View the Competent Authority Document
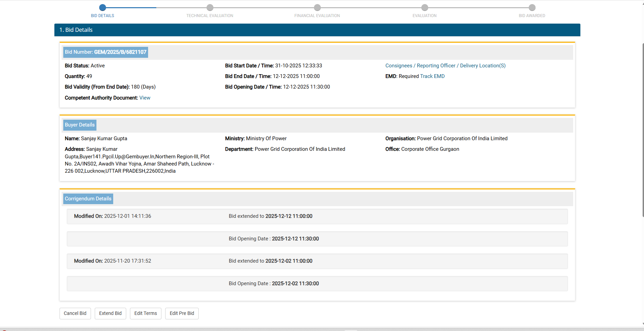Viewport: 644px width, 331px height. click(145, 98)
